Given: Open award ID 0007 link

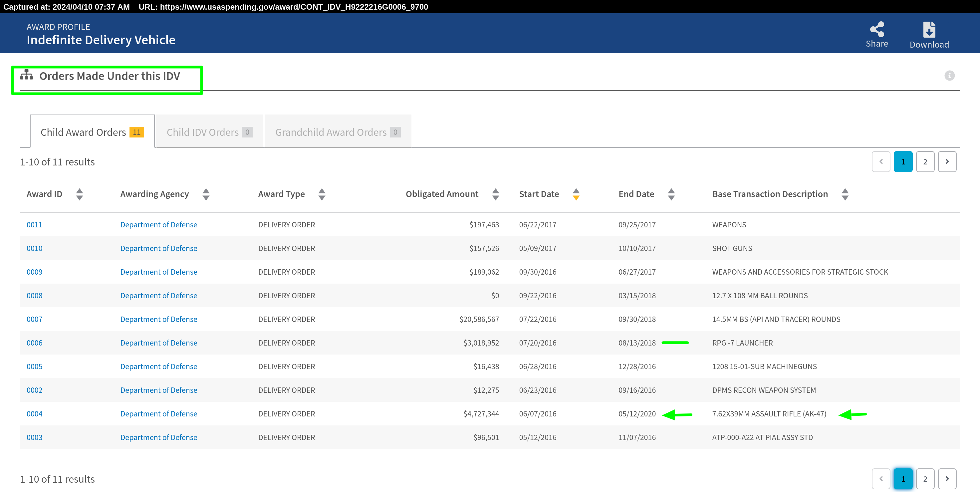Looking at the screenshot, I should (x=34, y=319).
